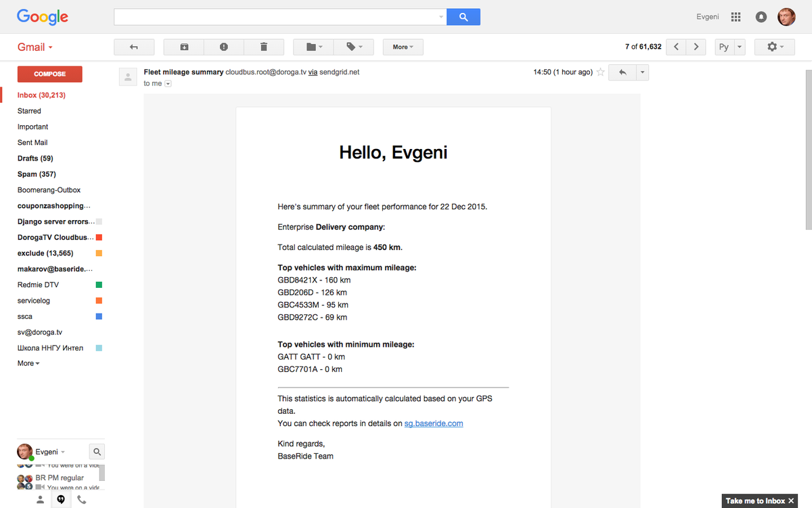
Task: Archive this email
Action: click(x=184, y=47)
